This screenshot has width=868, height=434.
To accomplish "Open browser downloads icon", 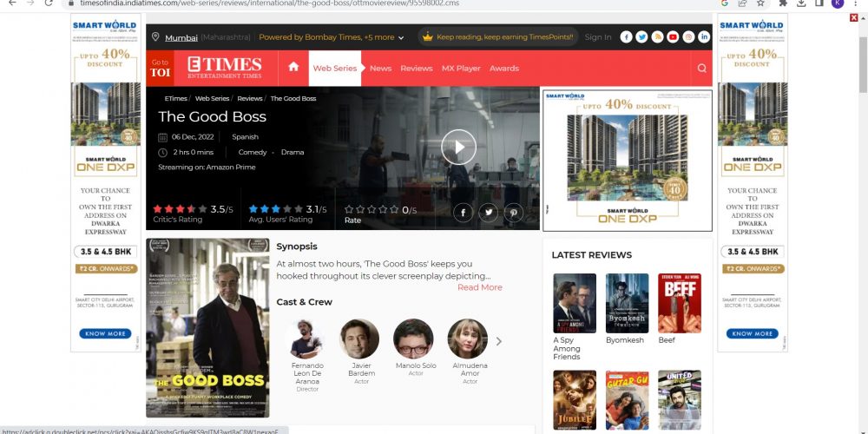I will pyautogui.click(x=801, y=3).
